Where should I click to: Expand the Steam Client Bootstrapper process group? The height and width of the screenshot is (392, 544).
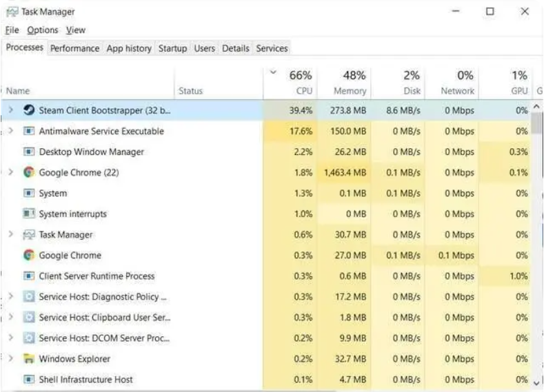pos(10,110)
